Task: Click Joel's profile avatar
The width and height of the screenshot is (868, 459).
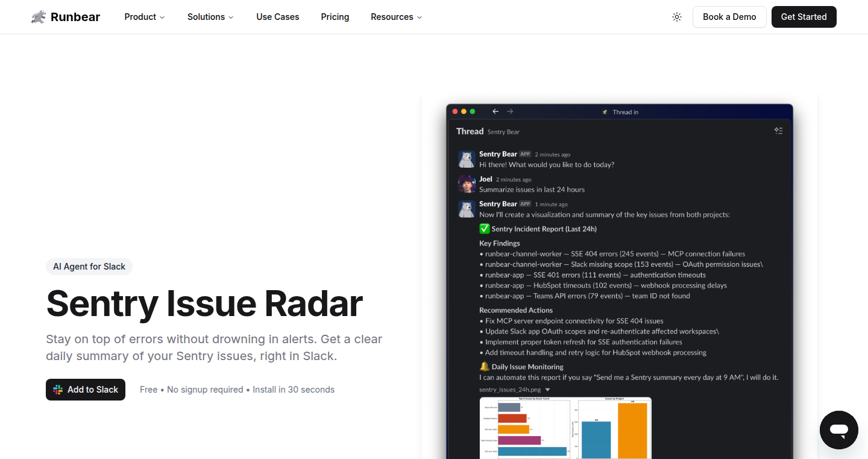Action: [467, 184]
